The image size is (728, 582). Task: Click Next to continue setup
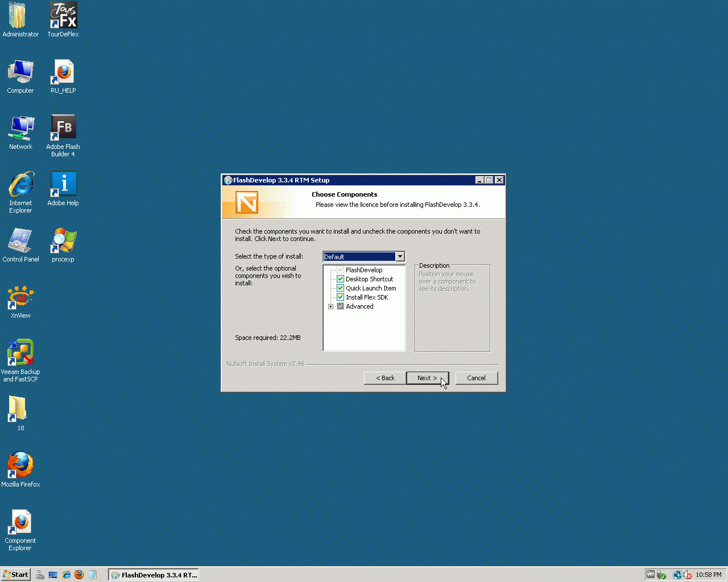[428, 378]
